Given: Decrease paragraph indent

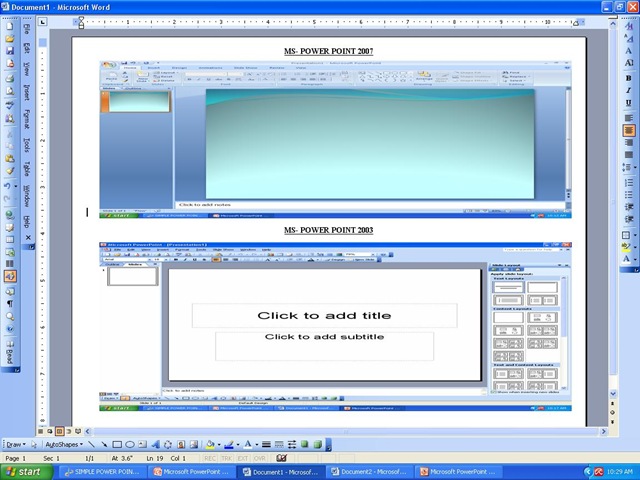Looking at the screenshot, I should tap(629, 207).
